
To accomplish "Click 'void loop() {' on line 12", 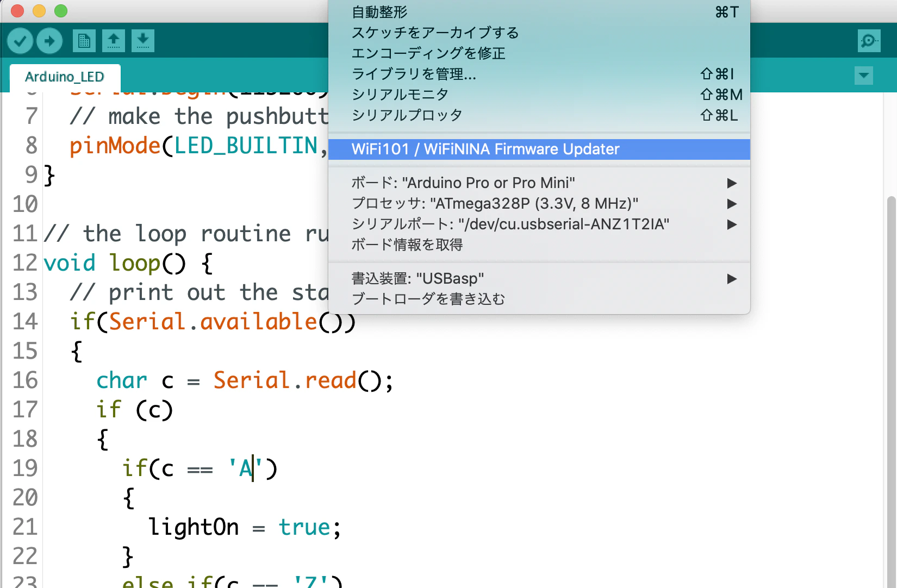I will 128,263.
